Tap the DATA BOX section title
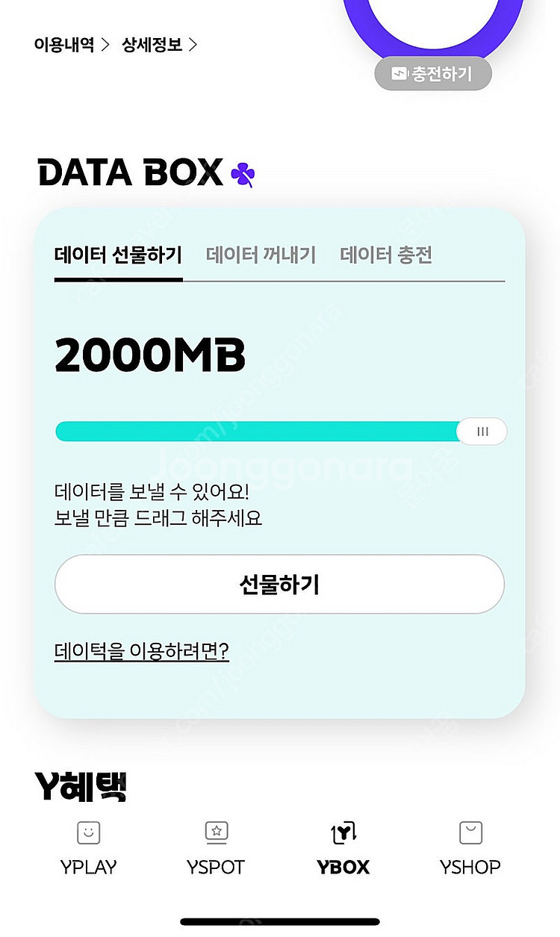Screen dimensions: 560x937 (131, 172)
